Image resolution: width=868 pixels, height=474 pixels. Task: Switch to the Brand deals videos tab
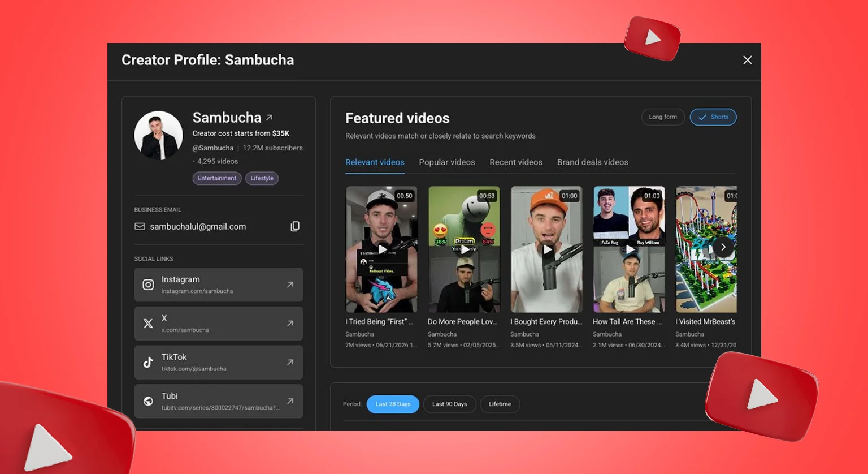593,162
